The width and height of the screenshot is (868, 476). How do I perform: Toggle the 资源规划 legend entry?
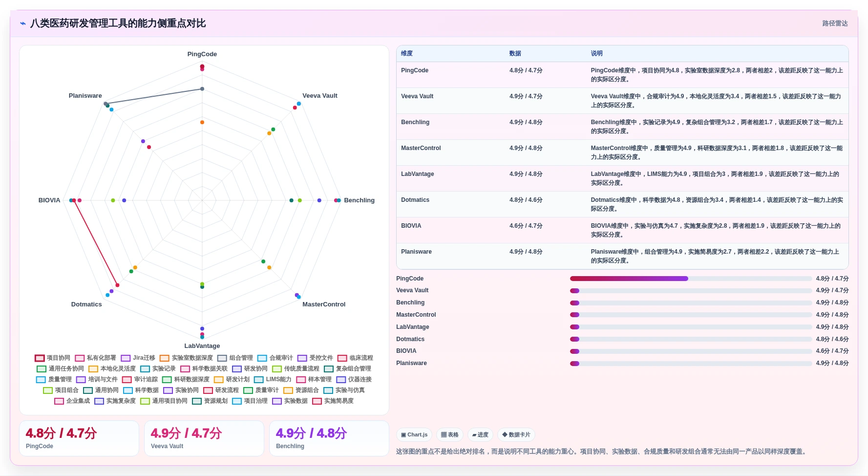tap(210, 401)
